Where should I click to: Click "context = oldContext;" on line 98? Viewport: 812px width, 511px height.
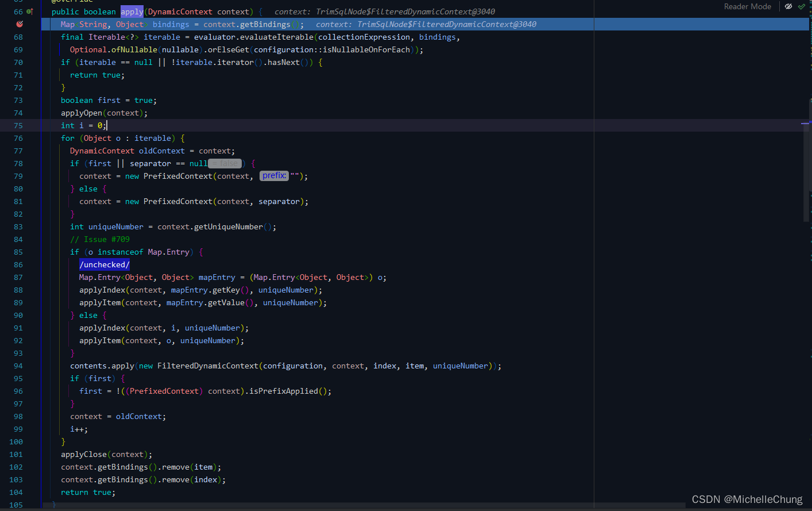[118, 416]
